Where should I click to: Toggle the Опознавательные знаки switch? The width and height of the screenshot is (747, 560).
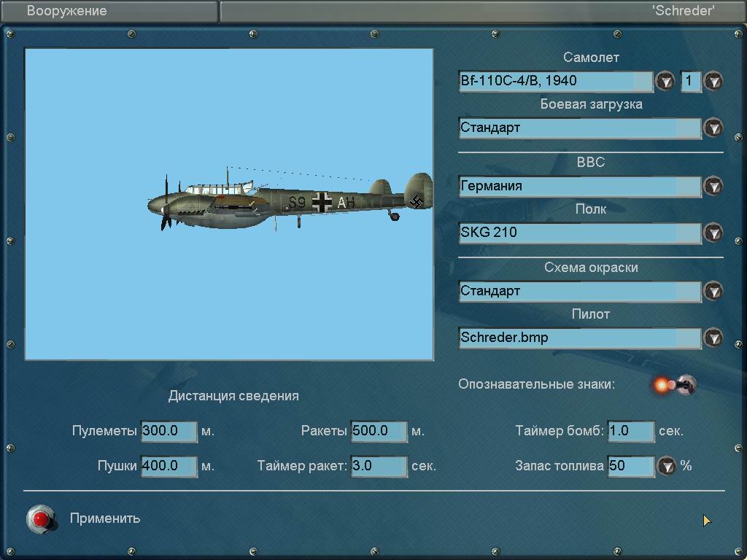676,384
